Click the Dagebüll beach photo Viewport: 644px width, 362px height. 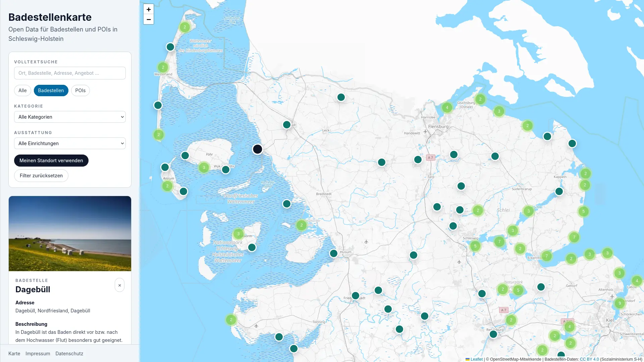[x=70, y=234]
